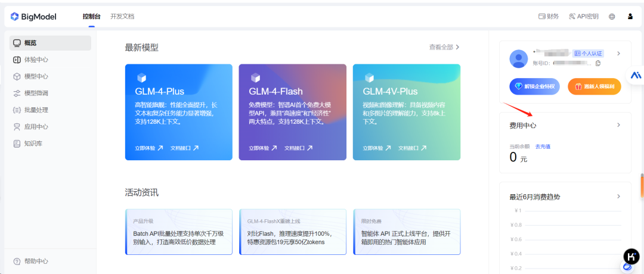Click the floating AI assistant icon
The height and width of the screenshot is (274, 644).
636,76
